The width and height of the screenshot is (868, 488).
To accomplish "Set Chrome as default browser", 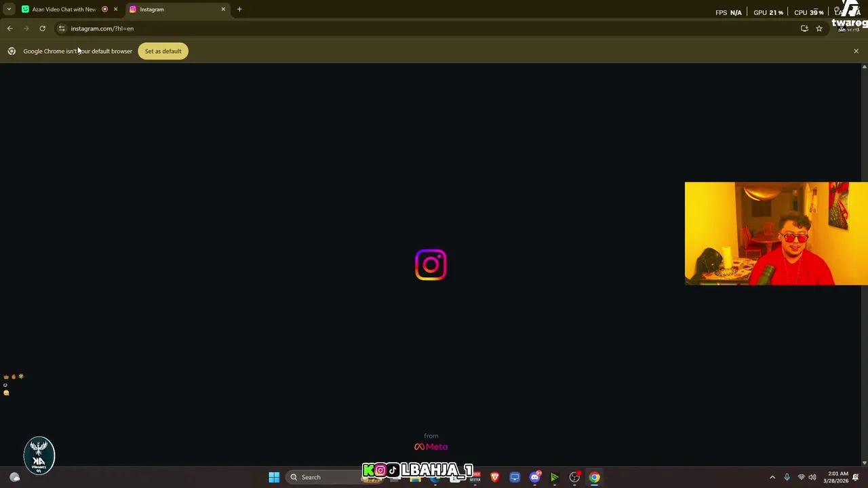I will click(x=163, y=51).
